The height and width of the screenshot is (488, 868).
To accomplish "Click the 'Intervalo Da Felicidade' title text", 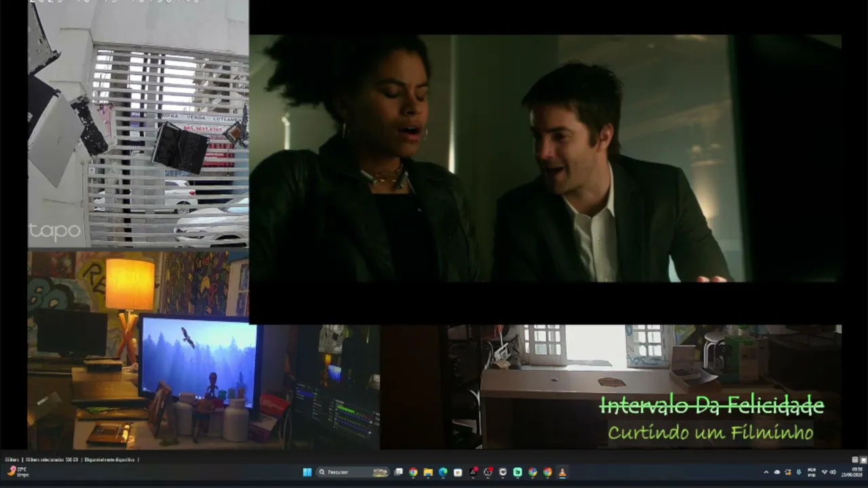I will pos(712,405).
